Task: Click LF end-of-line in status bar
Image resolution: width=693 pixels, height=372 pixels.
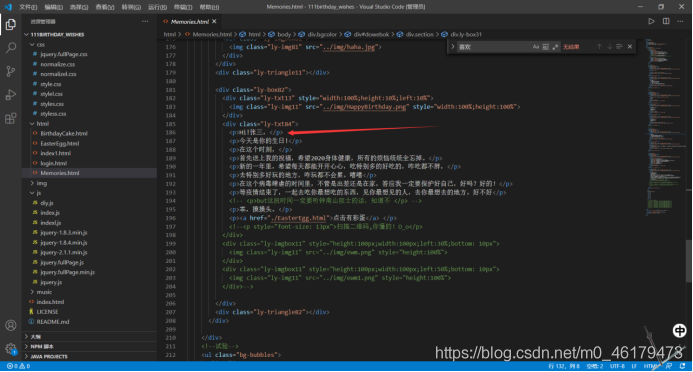Action: tap(634, 366)
